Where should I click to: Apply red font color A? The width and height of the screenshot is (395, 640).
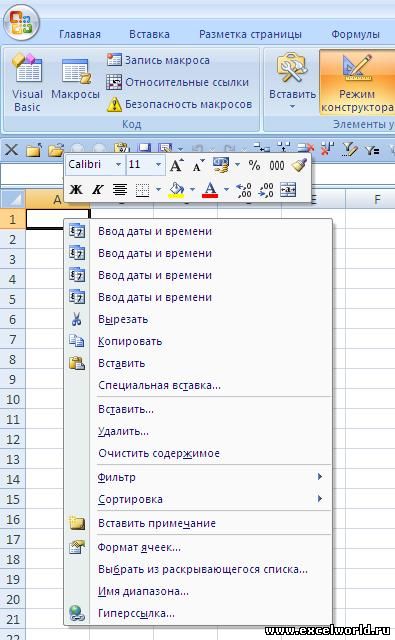click(210, 190)
